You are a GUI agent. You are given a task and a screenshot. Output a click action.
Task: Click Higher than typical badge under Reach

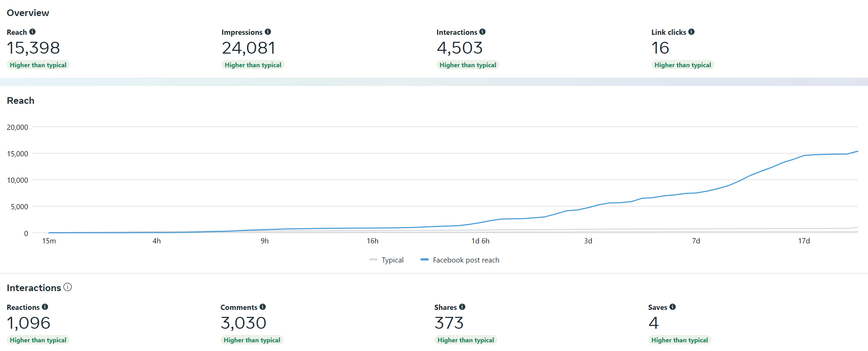[38, 65]
